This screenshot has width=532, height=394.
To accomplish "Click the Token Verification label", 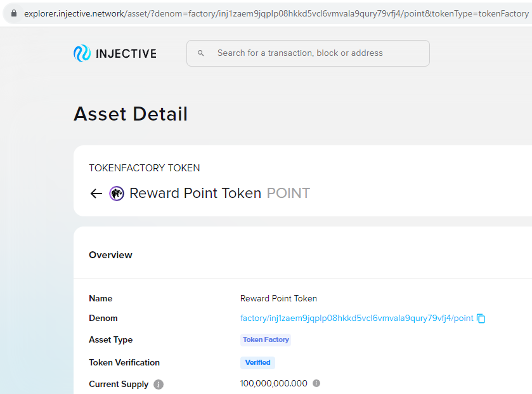I will click(x=124, y=362).
